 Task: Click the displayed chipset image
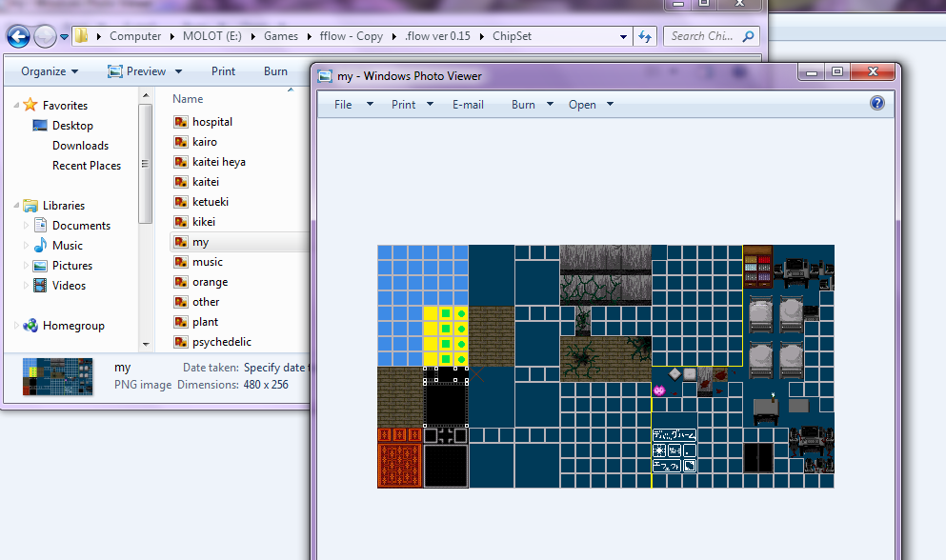[x=606, y=367]
